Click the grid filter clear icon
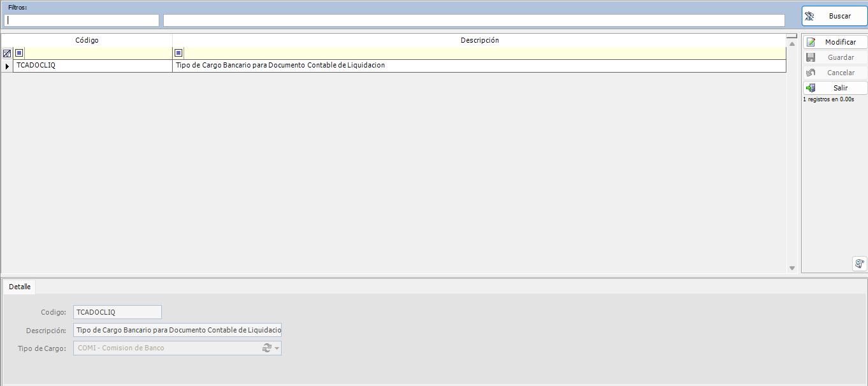 (7, 54)
